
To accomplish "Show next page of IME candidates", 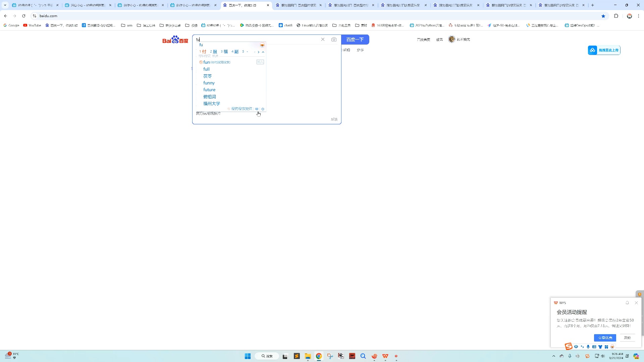I will 258,52.
